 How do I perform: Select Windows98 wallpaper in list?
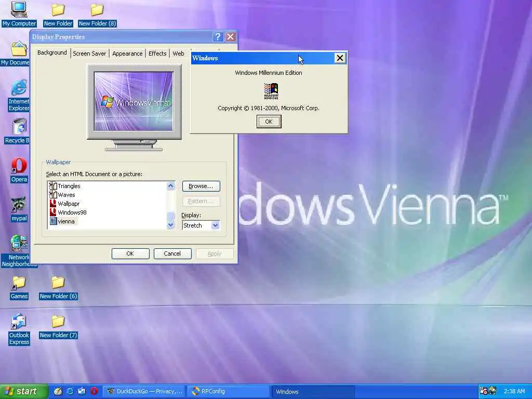point(72,212)
